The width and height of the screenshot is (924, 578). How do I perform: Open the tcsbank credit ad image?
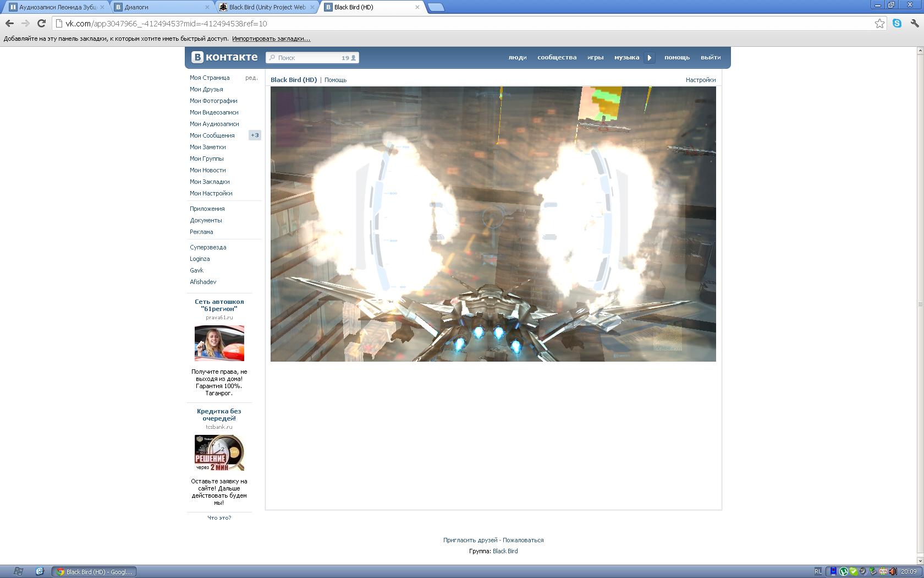[219, 452]
